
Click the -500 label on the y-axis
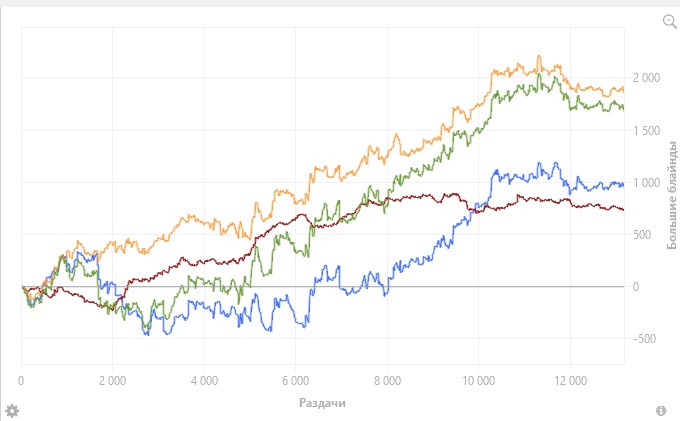[644, 339]
